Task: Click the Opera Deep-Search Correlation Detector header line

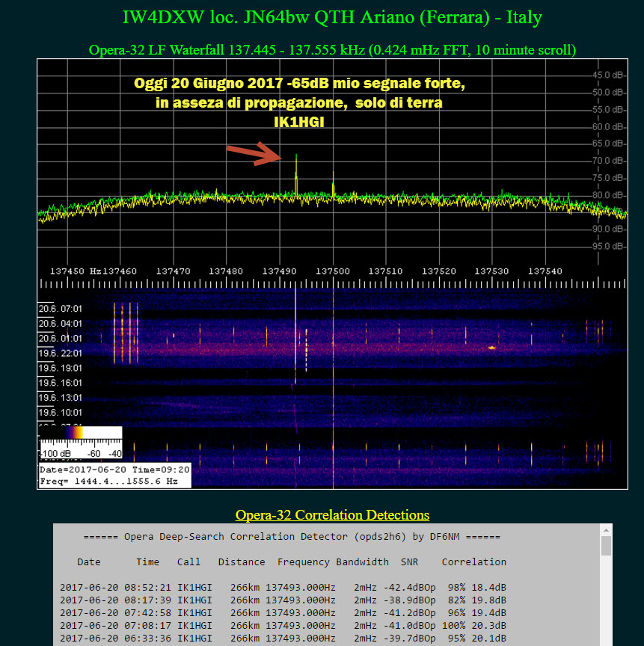Action: (x=292, y=537)
